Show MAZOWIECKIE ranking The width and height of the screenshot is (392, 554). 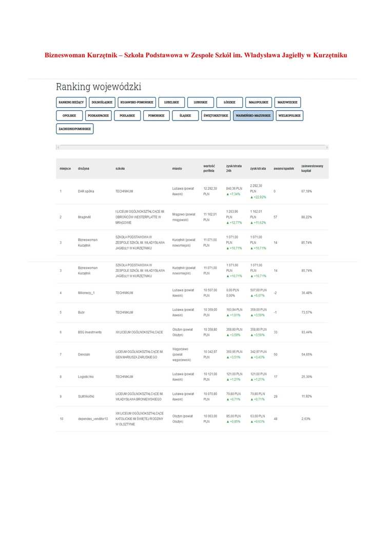point(287,102)
